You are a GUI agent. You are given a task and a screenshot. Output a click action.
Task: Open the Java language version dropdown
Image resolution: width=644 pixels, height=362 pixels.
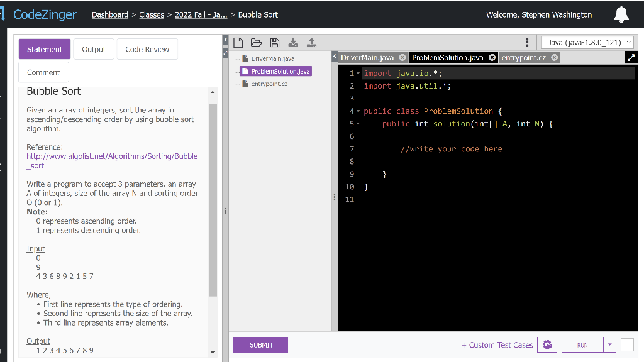[589, 43]
